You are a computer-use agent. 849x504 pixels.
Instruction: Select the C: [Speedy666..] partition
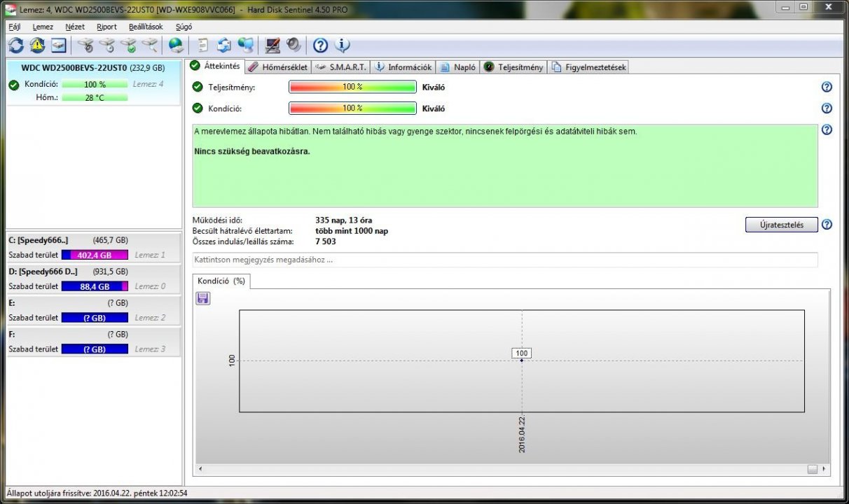coord(93,247)
